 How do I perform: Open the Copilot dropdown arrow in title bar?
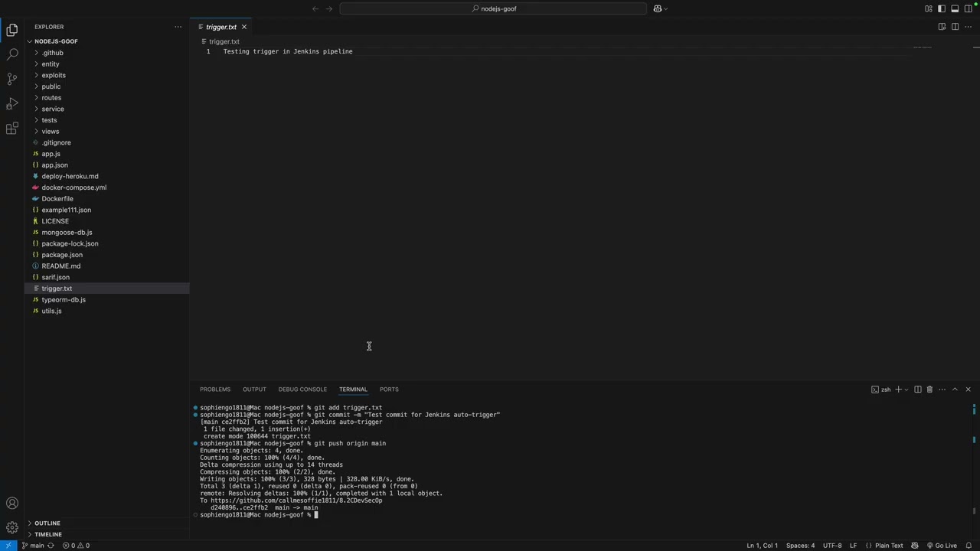click(665, 8)
